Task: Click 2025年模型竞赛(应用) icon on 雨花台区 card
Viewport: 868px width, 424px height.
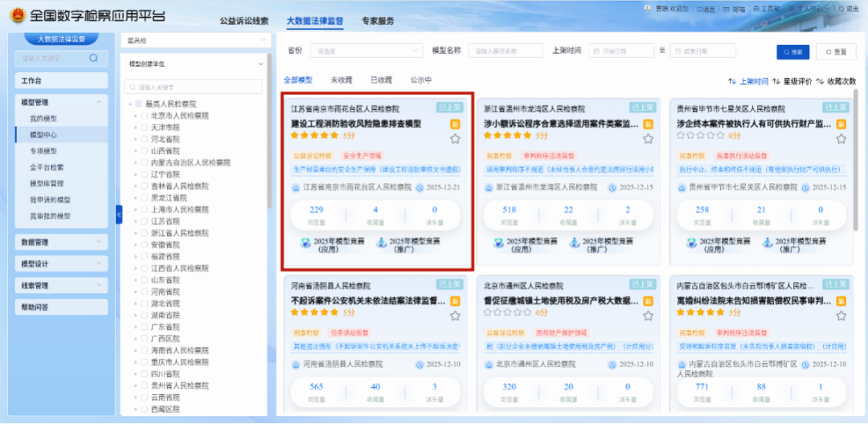Action: click(x=305, y=243)
